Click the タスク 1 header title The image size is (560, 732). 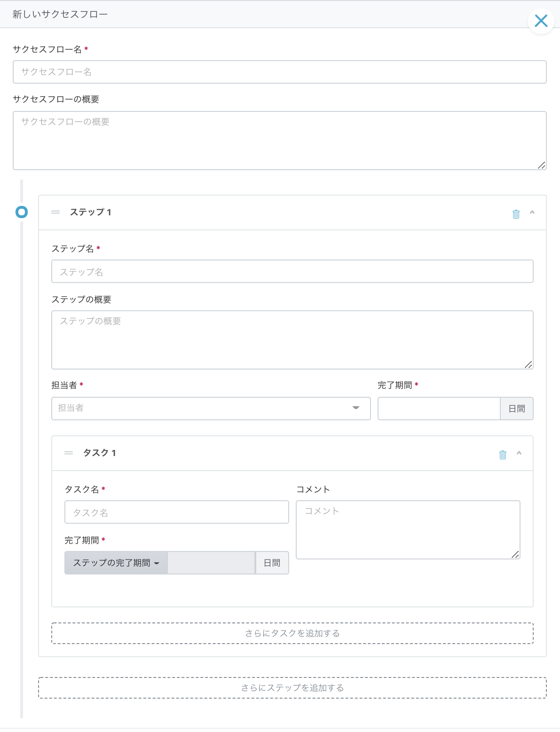pos(99,453)
